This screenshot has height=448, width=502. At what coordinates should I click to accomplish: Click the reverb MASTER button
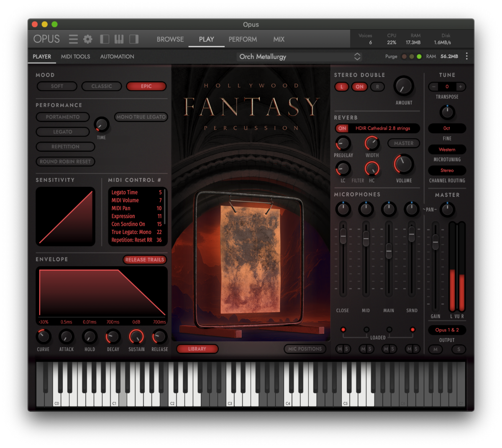[404, 143]
